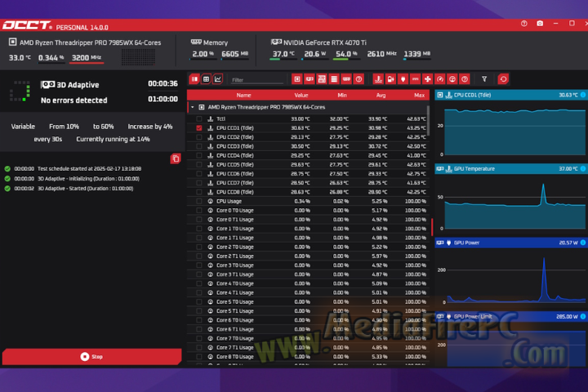Sort by the Value column header
The height and width of the screenshot is (392, 588).
(301, 96)
